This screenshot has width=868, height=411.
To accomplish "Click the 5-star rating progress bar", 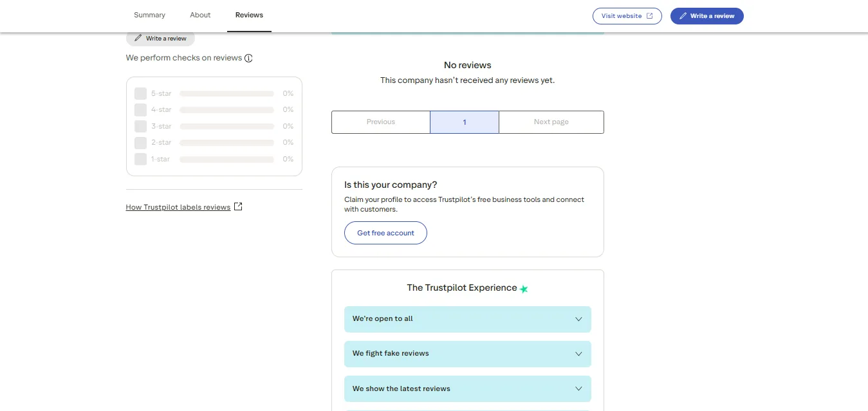I will tap(227, 93).
